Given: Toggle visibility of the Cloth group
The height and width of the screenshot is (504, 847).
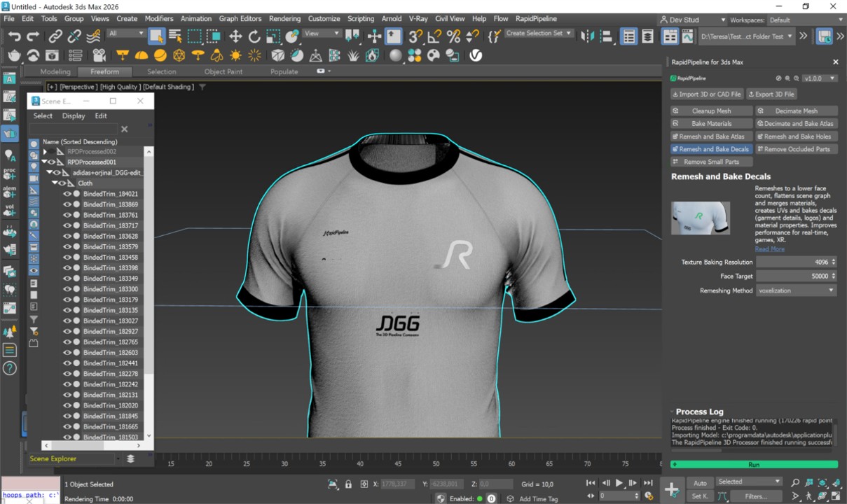Looking at the screenshot, I should pyautogui.click(x=62, y=183).
